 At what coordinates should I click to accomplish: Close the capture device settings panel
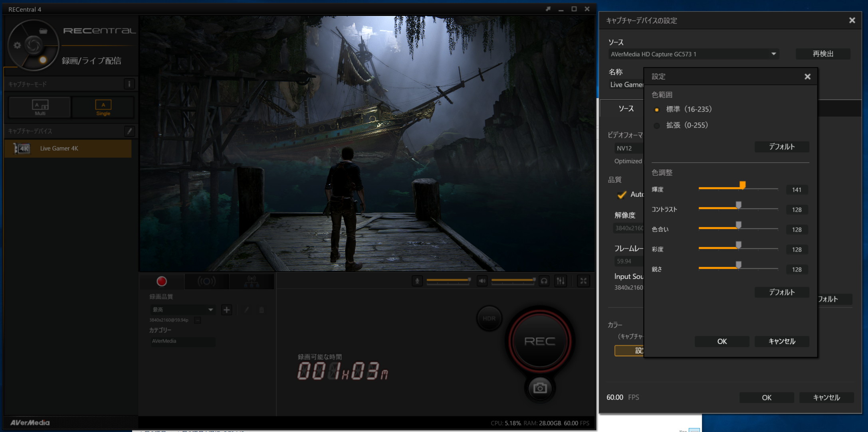coord(852,20)
